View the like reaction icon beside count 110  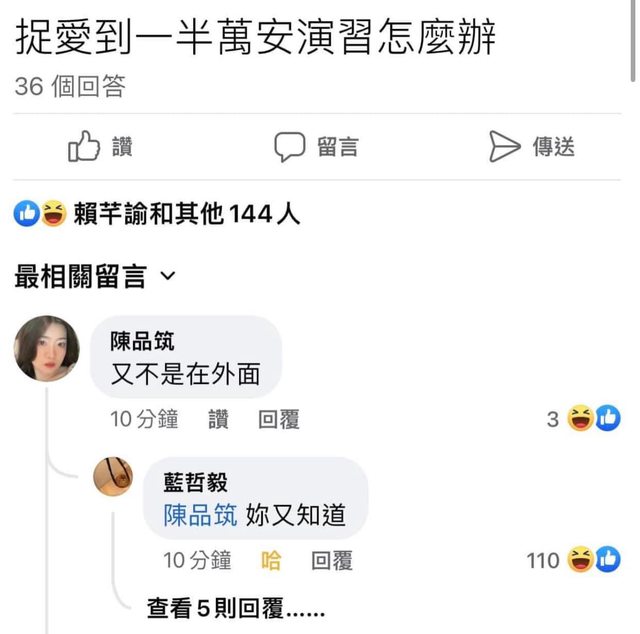click(x=607, y=559)
